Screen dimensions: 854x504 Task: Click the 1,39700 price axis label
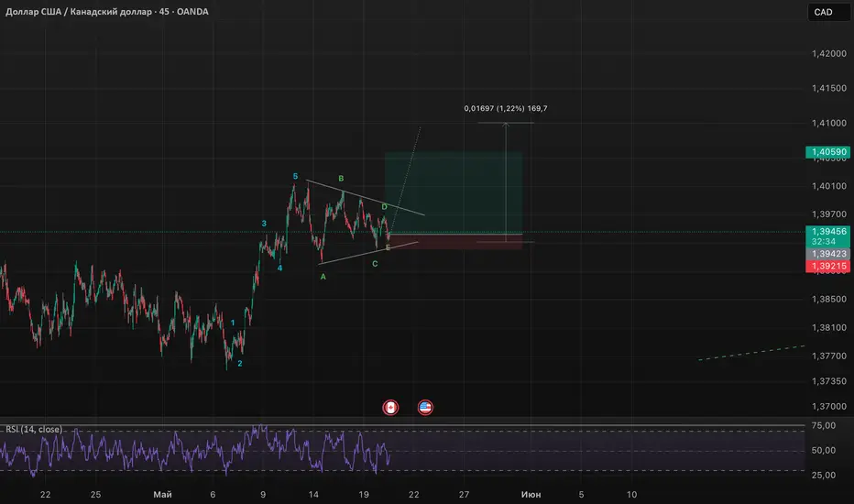[x=829, y=214]
